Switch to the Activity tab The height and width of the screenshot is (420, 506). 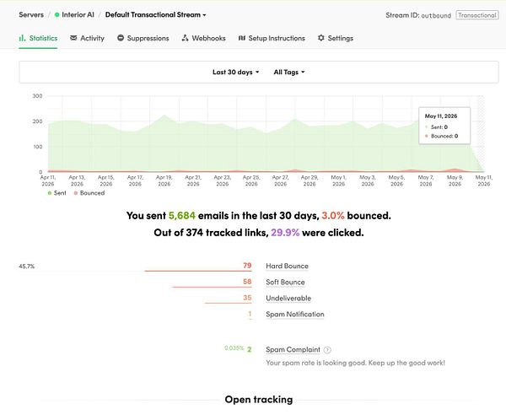point(87,38)
